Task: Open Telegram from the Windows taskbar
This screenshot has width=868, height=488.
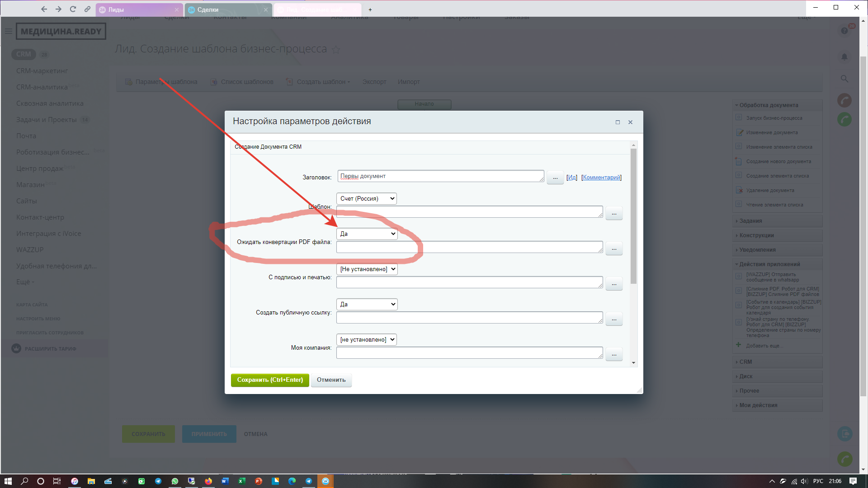Action: [158, 481]
